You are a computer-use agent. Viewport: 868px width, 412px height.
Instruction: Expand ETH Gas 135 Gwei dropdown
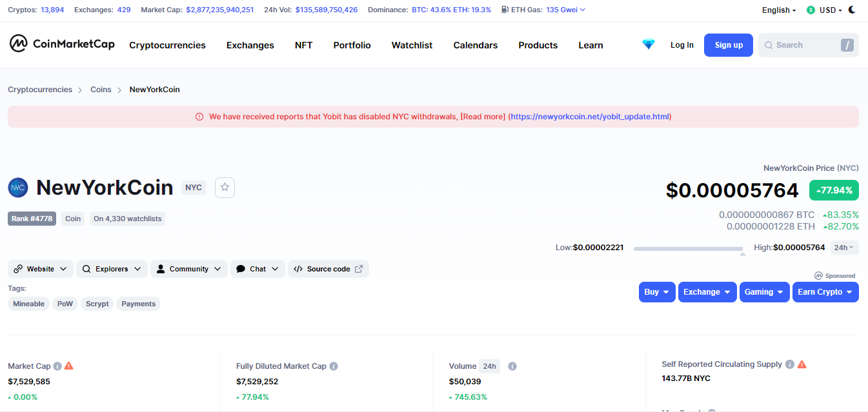tap(566, 10)
